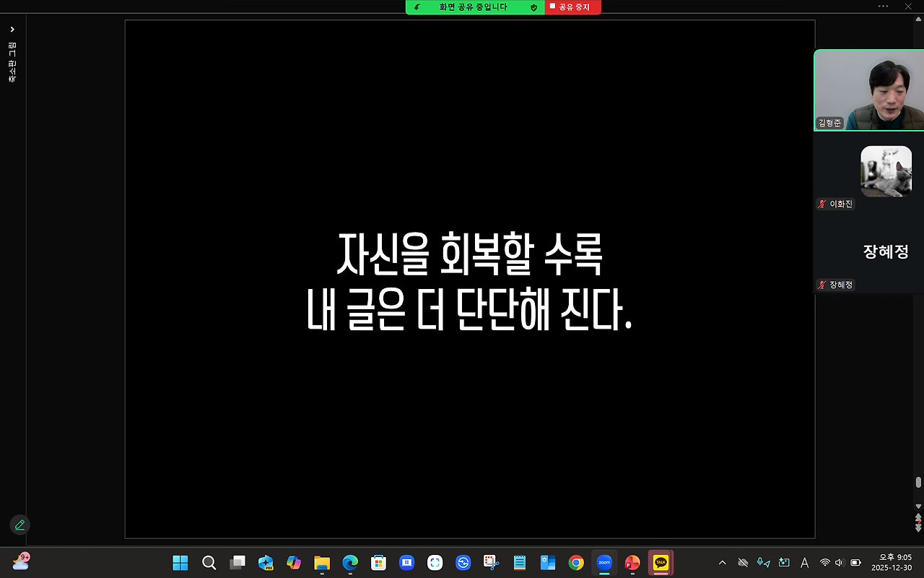This screenshot has height=578, width=924.
Task: Stop screen sharing via 공유 중지
Action: click(572, 7)
